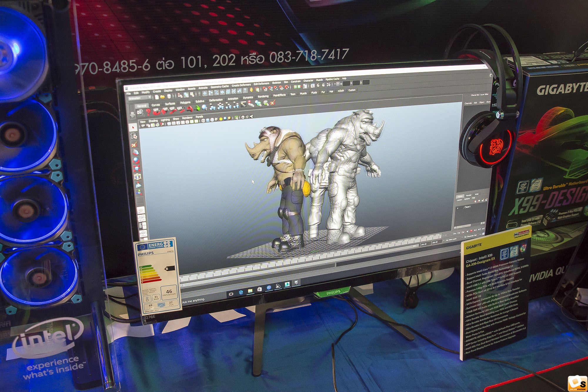Click the red curved arrow shelf icon
Screen dimensions: 588x392
click(x=190, y=109)
